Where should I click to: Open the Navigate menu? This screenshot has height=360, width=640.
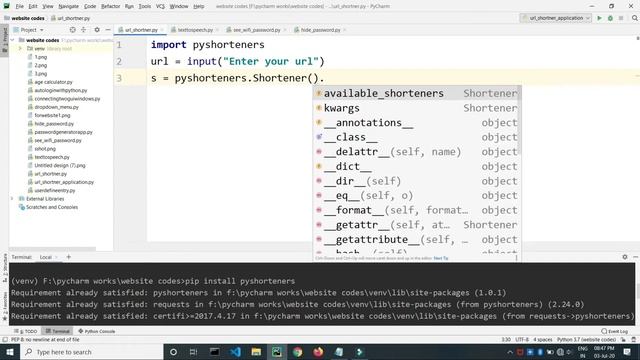68,6
